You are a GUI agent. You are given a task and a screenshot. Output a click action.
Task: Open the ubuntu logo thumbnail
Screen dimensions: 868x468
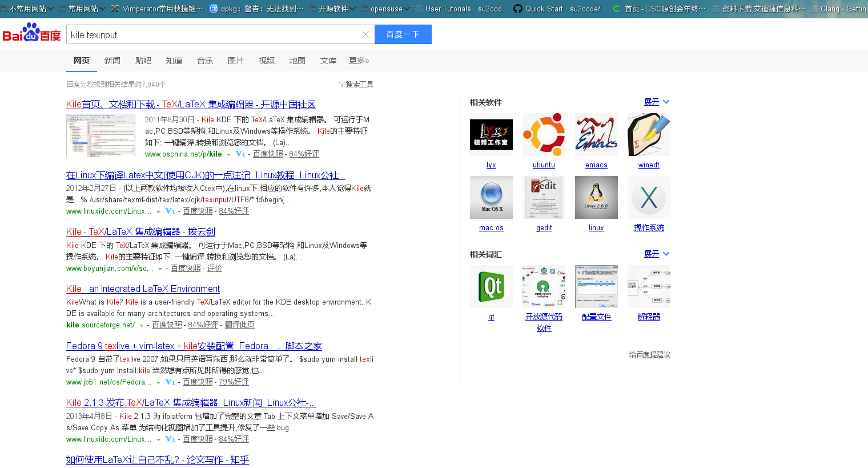pyautogui.click(x=544, y=134)
